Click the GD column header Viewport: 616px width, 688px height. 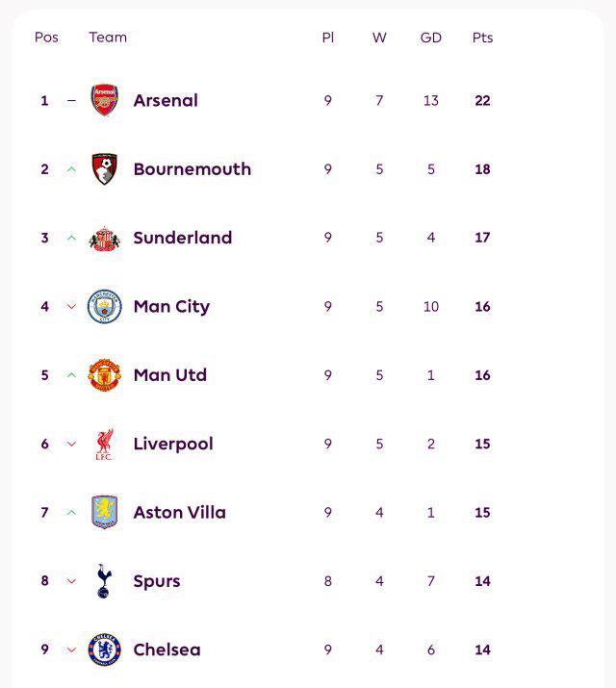pos(430,38)
